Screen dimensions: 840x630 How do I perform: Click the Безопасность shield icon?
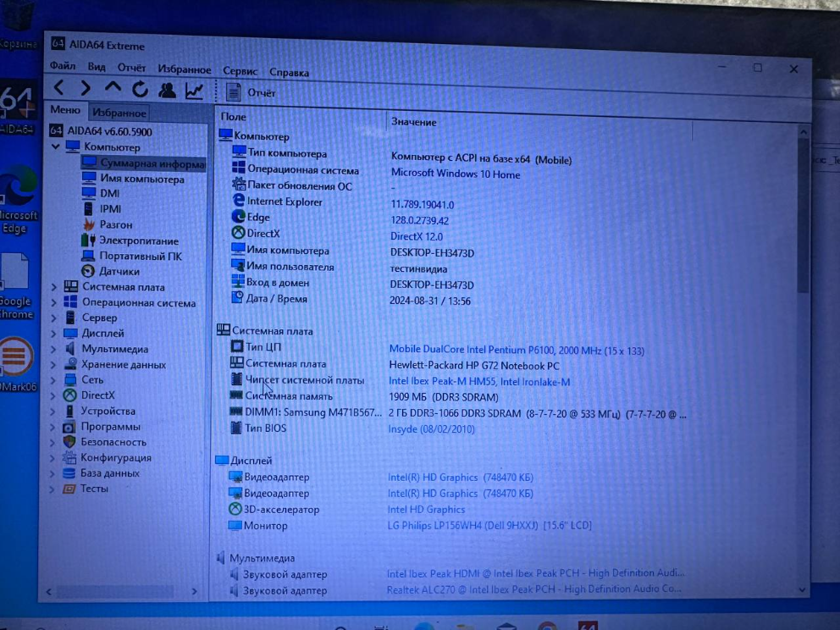click(x=69, y=442)
